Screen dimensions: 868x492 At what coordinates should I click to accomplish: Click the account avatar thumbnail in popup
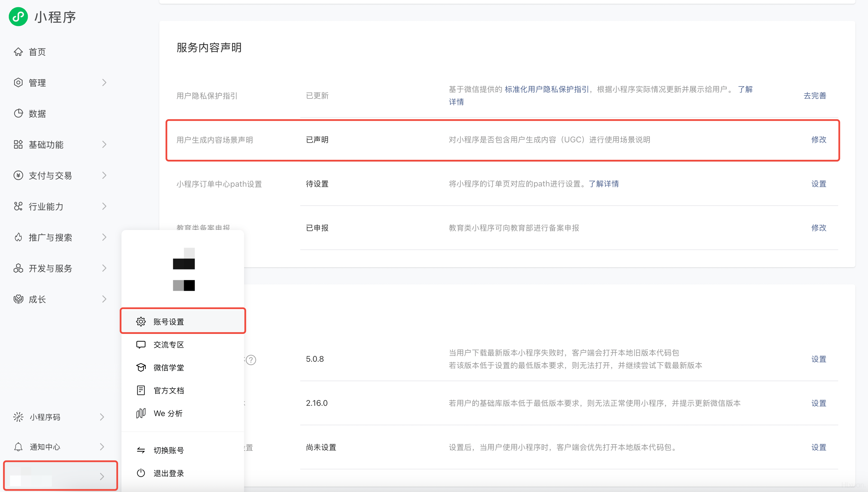point(184,269)
